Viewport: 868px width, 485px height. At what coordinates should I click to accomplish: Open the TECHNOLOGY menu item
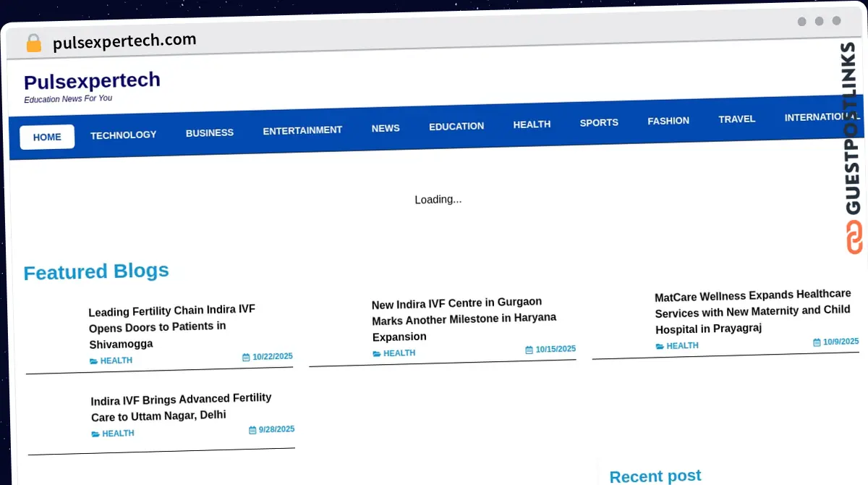123,135
